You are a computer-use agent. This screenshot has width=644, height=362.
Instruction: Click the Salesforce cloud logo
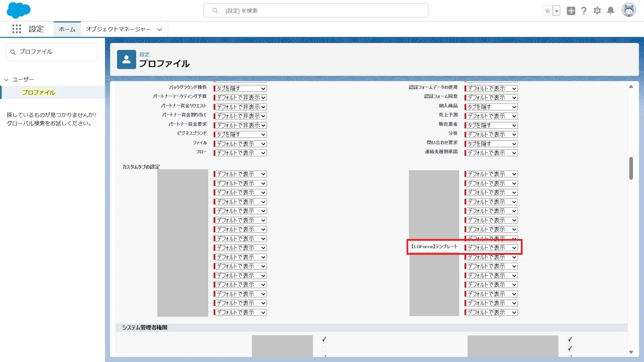tap(18, 10)
